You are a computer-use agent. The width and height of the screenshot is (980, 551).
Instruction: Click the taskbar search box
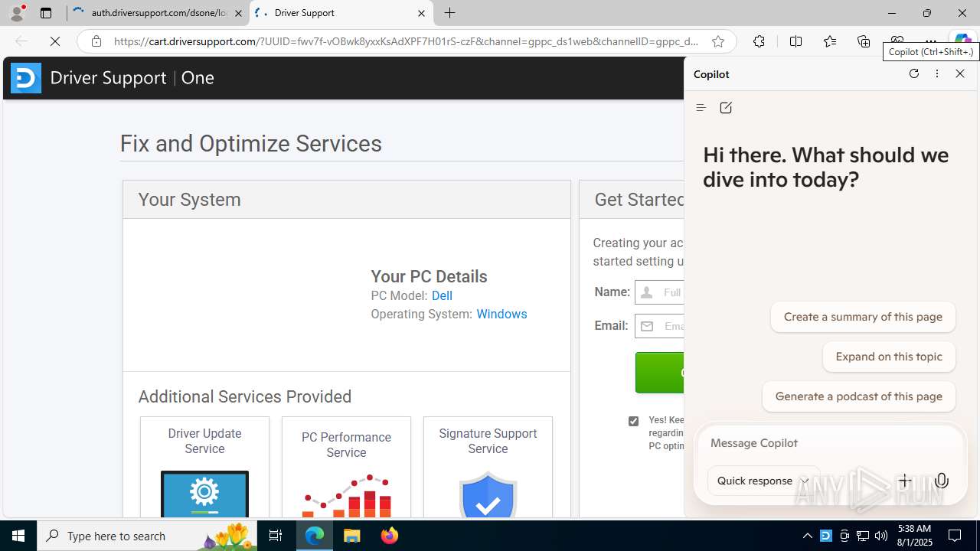148,536
